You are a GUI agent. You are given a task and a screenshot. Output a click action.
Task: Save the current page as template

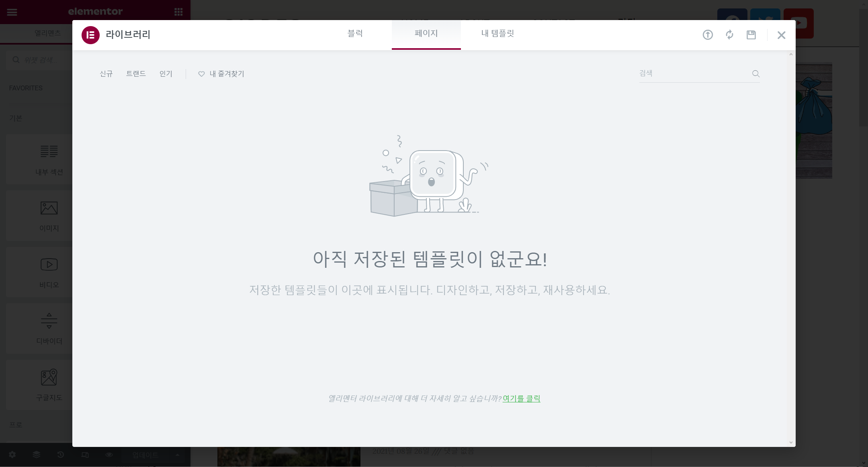tap(751, 35)
